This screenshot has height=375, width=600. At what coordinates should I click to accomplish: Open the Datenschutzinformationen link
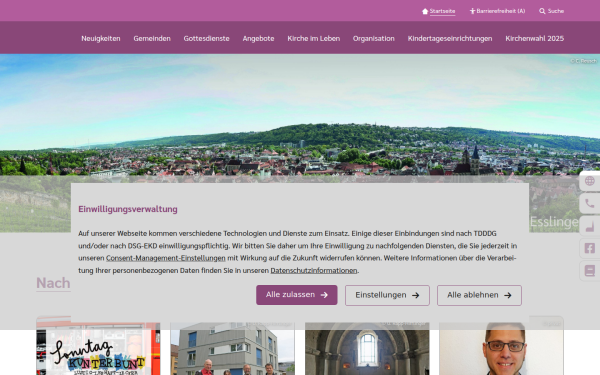pyautogui.click(x=314, y=271)
